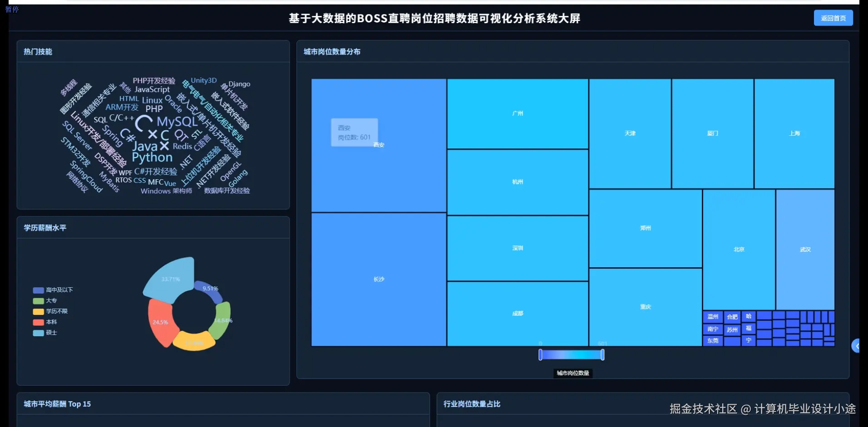Toggle the 硕士 legend item
The width and height of the screenshot is (868, 427).
point(51,333)
